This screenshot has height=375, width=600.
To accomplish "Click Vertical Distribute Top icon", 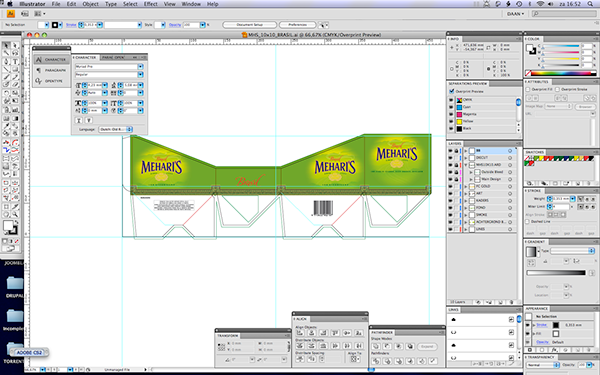I will tap(300, 346).
